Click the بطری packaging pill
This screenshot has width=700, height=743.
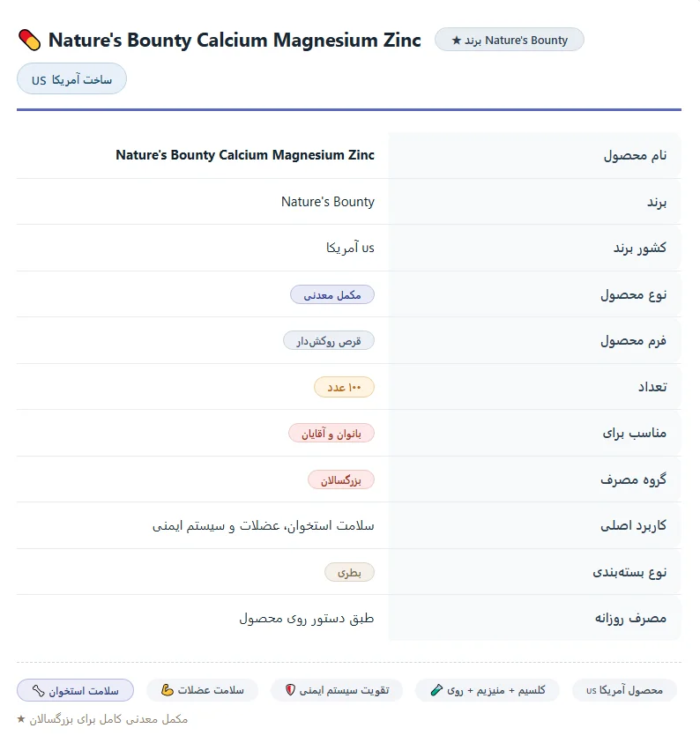349,572
